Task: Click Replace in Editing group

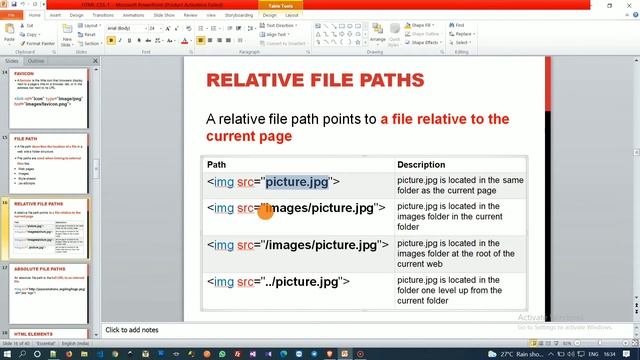Action: coord(461,34)
